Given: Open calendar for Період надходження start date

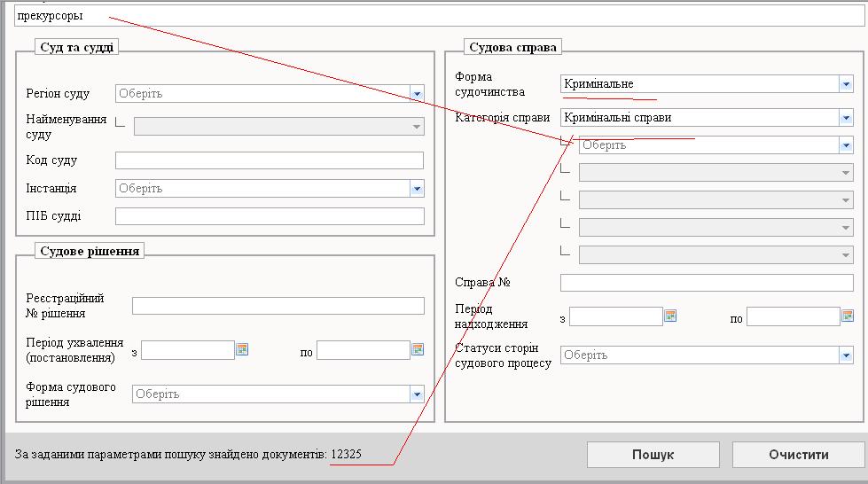Looking at the screenshot, I should tap(670, 316).
